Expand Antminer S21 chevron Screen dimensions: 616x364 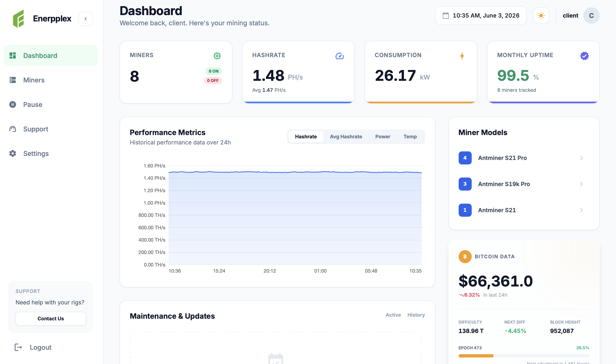tap(581, 210)
